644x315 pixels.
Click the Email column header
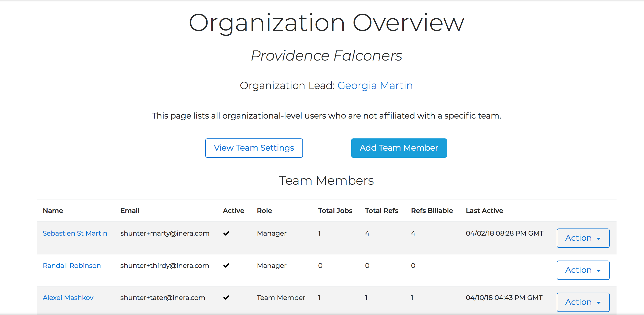130,211
